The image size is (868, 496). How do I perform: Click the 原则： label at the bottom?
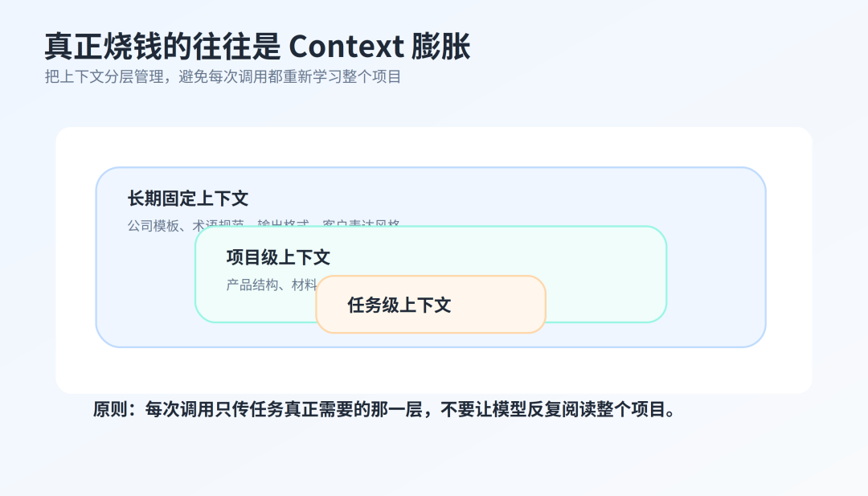pyautogui.click(x=114, y=410)
